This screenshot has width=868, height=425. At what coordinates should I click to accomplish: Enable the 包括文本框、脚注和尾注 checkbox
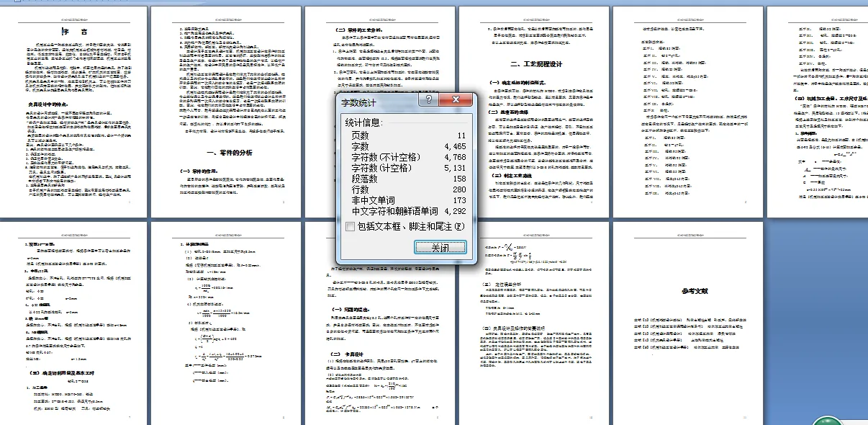coord(349,228)
